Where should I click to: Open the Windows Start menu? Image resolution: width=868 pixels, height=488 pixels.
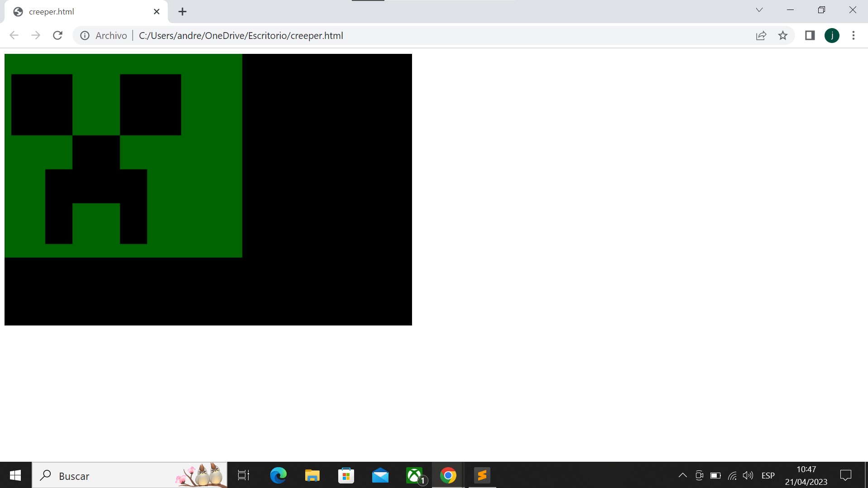[x=15, y=475]
